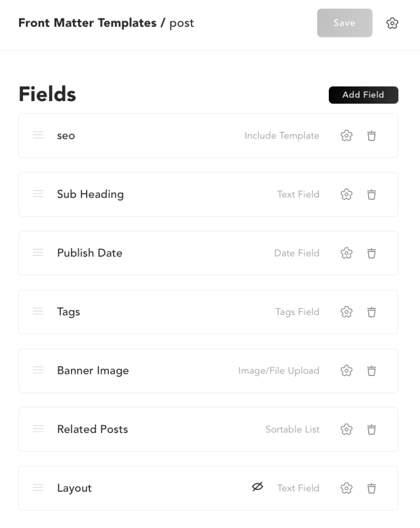Delete the Tags field
Viewport: 420px width, 528px height.
371,312
